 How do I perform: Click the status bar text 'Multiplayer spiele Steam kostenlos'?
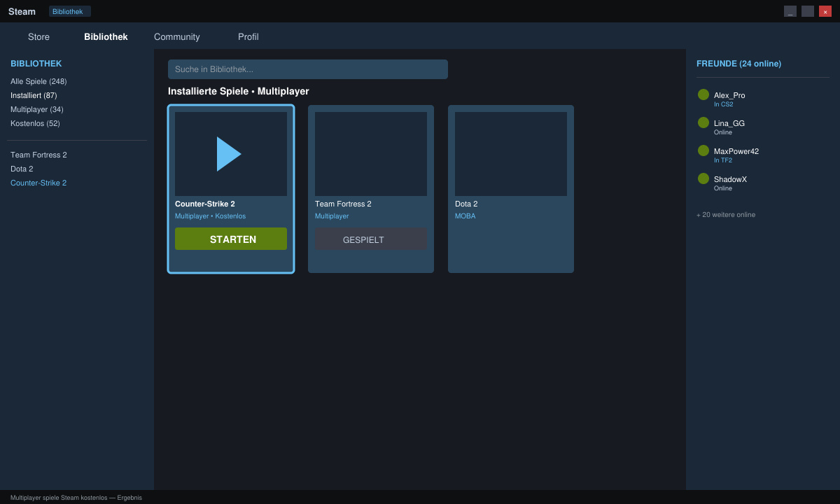[x=58, y=498]
